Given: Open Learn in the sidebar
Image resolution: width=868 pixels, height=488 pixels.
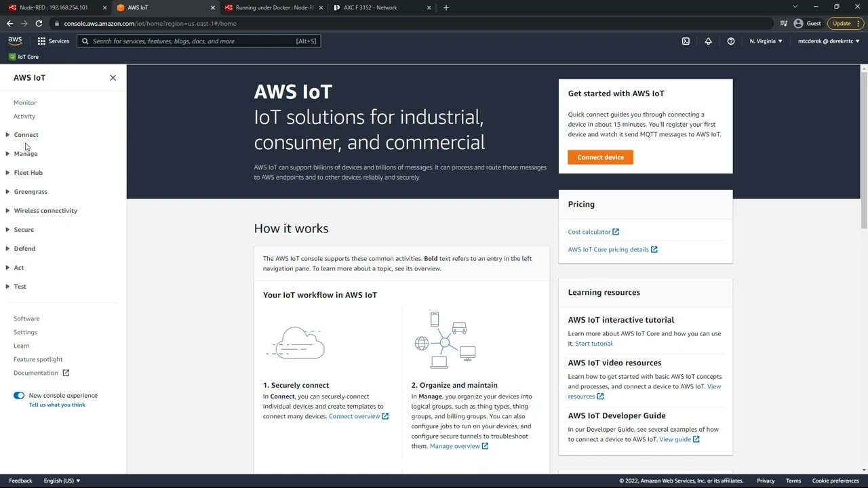Looking at the screenshot, I should [22, 346].
